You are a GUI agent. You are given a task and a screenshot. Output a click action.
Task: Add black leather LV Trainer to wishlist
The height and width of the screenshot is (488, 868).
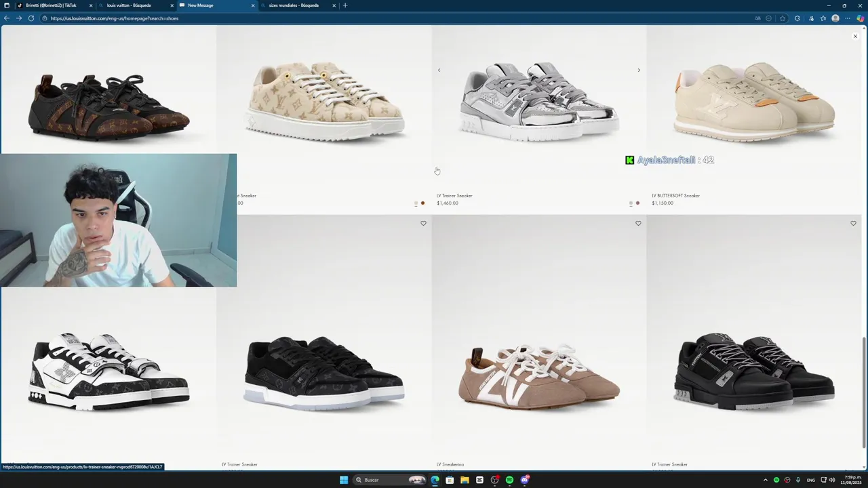pyautogui.click(x=853, y=223)
